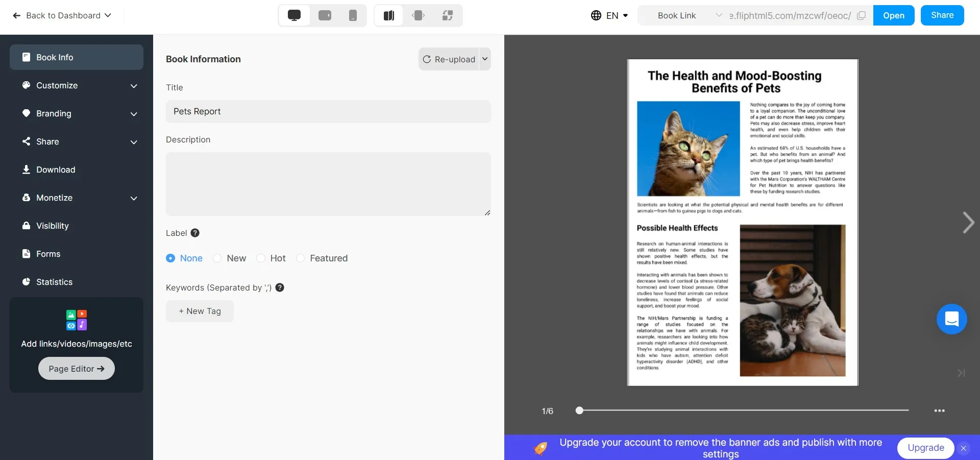Click the blue Open button
This screenshot has width=980, height=460.
[x=894, y=15]
